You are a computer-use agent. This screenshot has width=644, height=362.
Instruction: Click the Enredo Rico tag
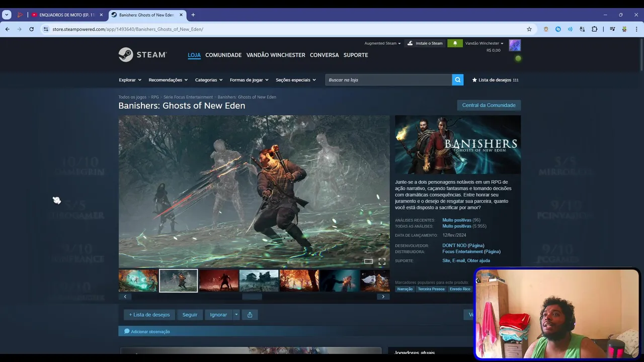460,289
